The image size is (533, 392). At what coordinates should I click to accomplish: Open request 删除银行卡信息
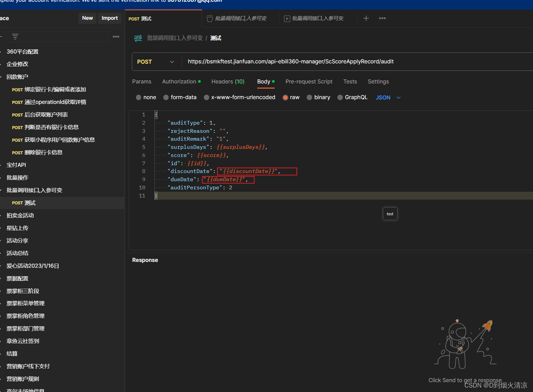(43, 153)
